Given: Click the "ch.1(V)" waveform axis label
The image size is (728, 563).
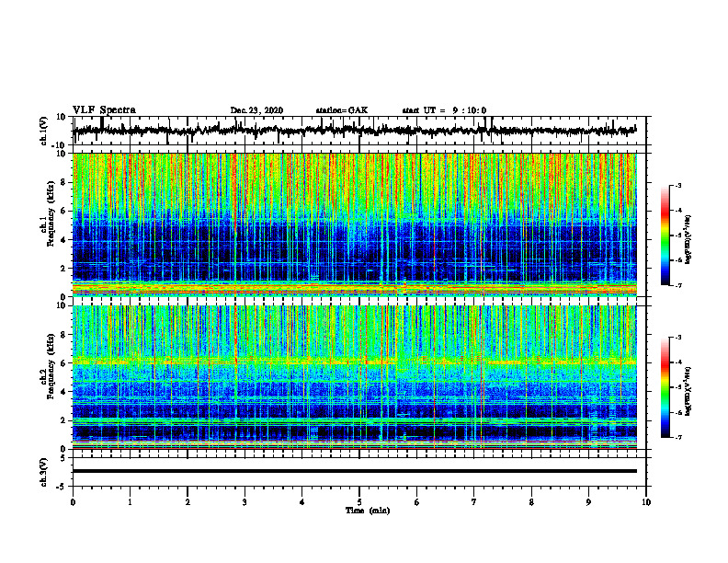Looking at the screenshot, I should coord(44,131).
